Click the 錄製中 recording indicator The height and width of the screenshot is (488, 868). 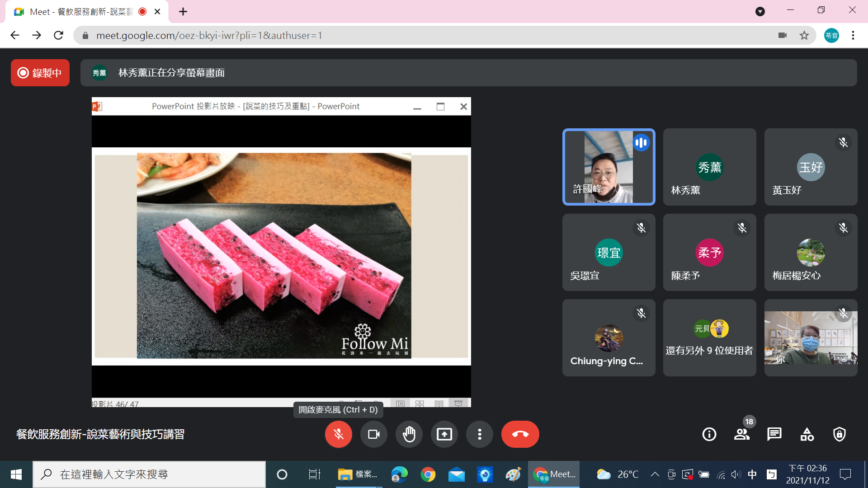coord(40,73)
